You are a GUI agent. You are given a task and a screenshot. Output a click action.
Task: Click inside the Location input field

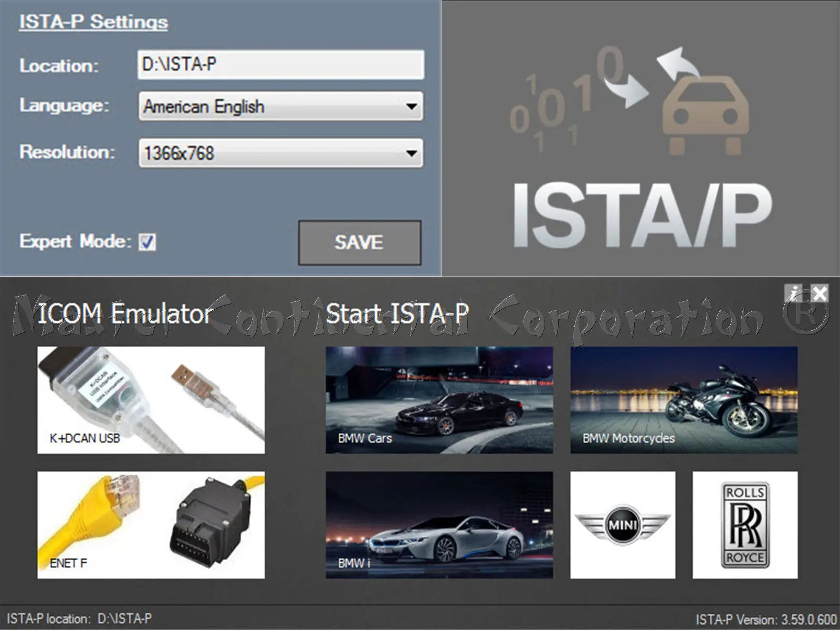(262, 65)
